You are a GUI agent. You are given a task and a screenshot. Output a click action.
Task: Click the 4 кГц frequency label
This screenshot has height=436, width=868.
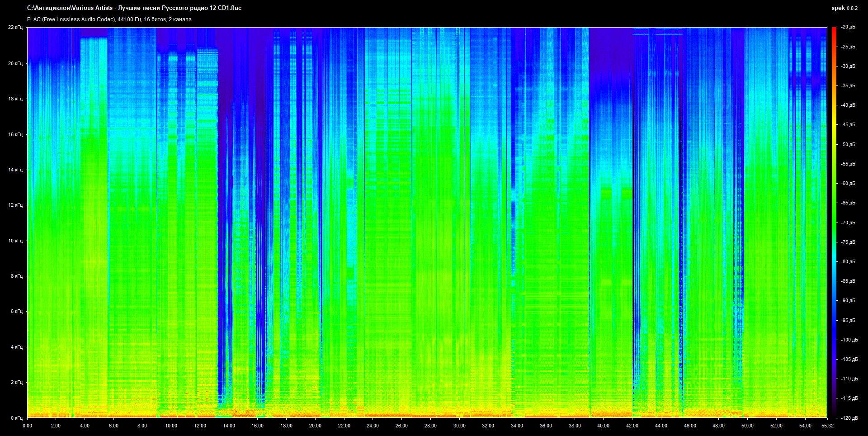[16, 347]
